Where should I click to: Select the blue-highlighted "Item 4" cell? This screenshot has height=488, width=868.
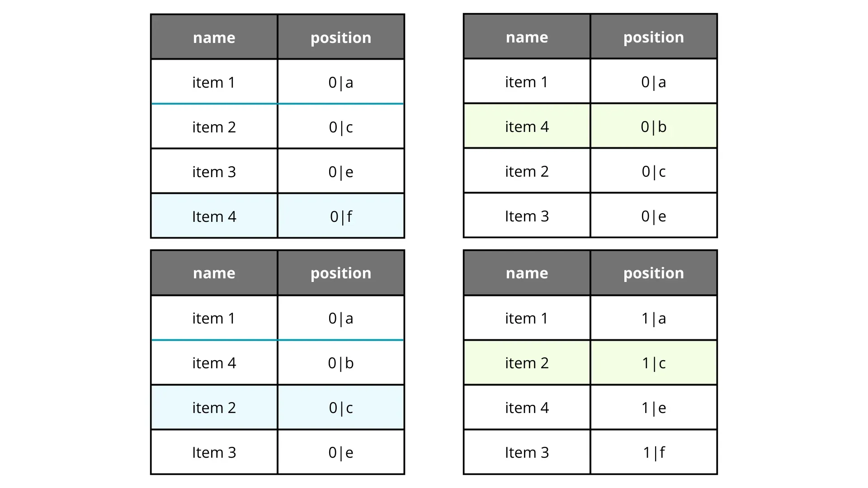click(x=214, y=216)
